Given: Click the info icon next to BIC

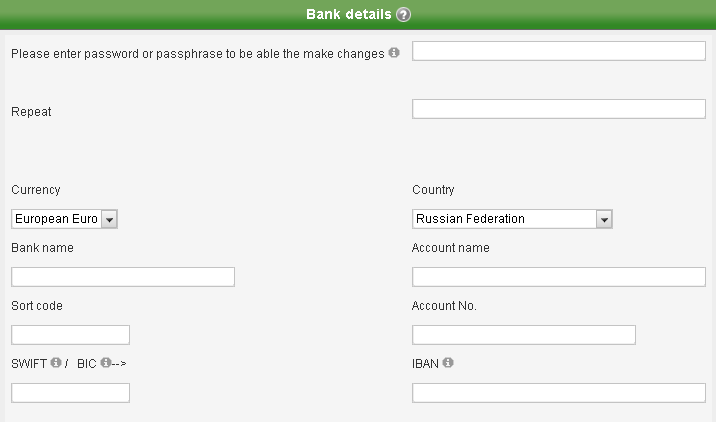Looking at the screenshot, I should pyautogui.click(x=105, y=363).
